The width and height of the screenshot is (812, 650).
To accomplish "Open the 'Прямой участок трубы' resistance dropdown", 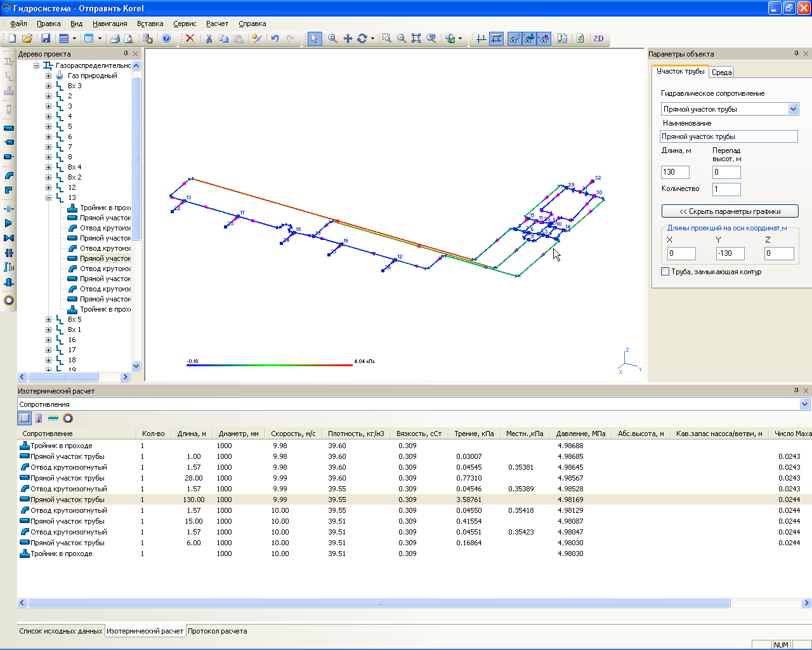I will pos(793,109).
